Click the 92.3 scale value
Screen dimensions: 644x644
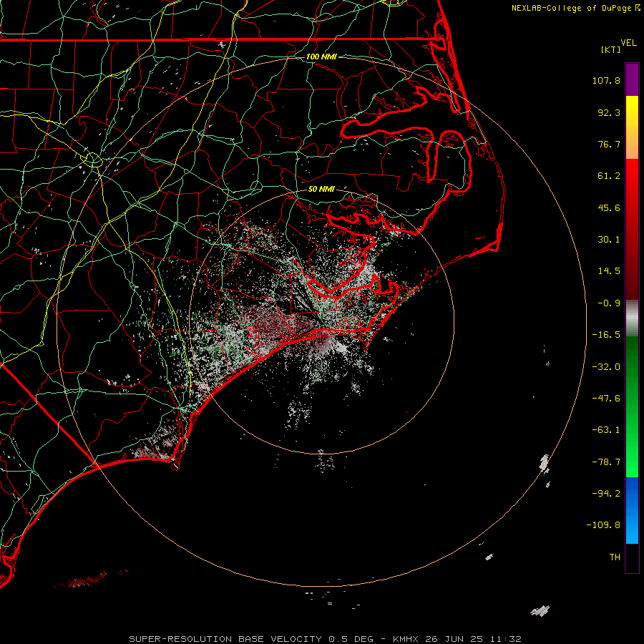pyautogui.click(x=609, y=112)
